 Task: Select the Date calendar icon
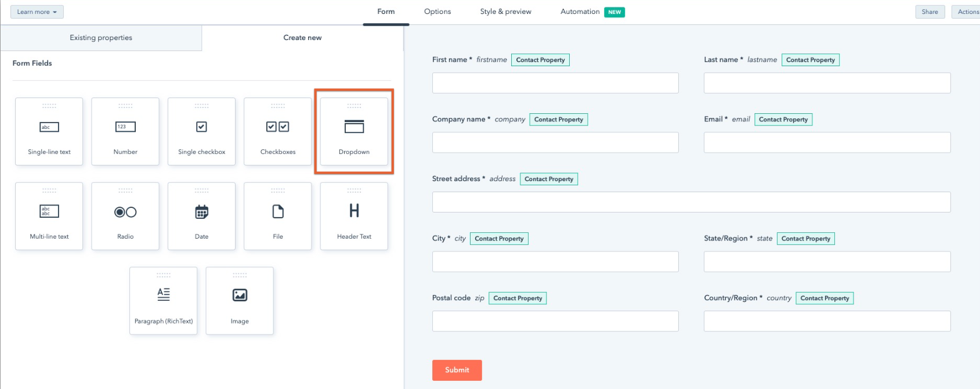201,212
